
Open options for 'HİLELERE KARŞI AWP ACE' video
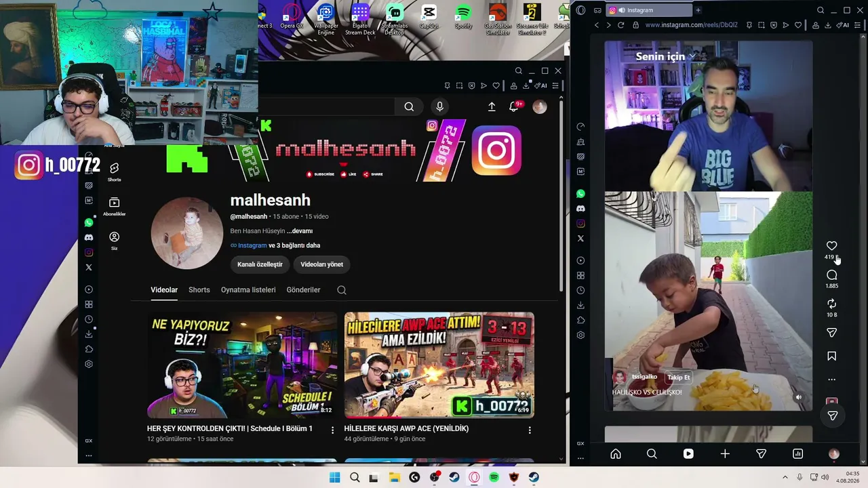(530, 430)
